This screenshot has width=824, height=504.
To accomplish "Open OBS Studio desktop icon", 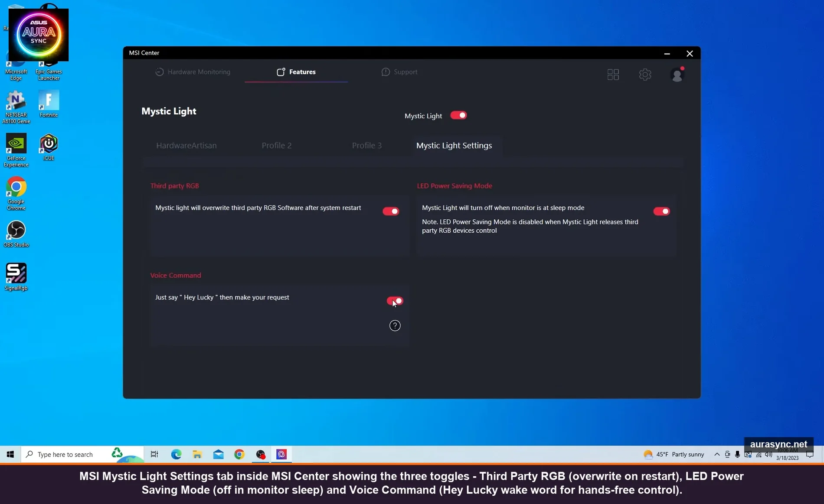I will (x=16, y=234).
